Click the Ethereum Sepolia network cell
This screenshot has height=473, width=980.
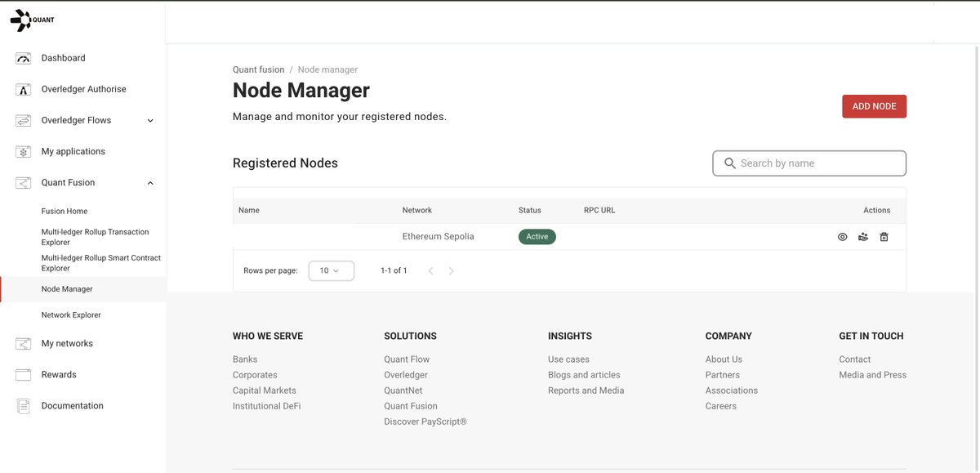[x=439, y=236]
